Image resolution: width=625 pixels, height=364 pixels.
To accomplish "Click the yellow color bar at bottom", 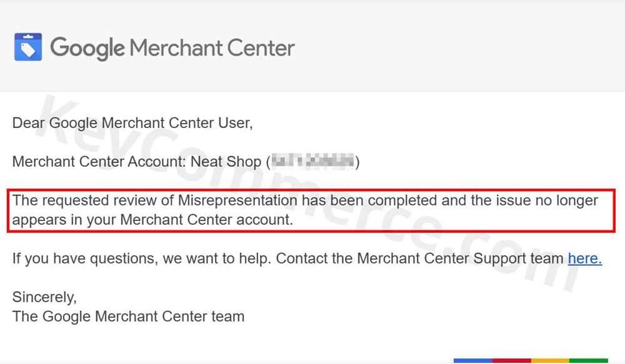I will pyautogui.click(x=550, y=361).
